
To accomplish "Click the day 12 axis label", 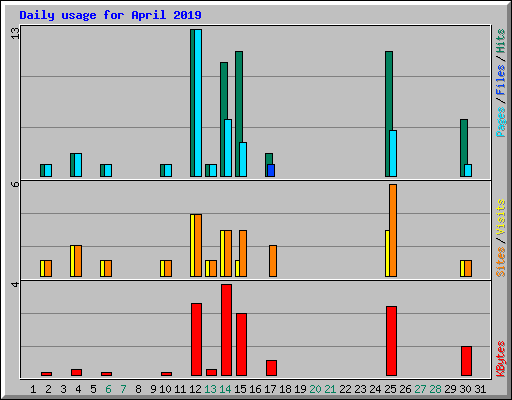I will [x=195, y=389].
